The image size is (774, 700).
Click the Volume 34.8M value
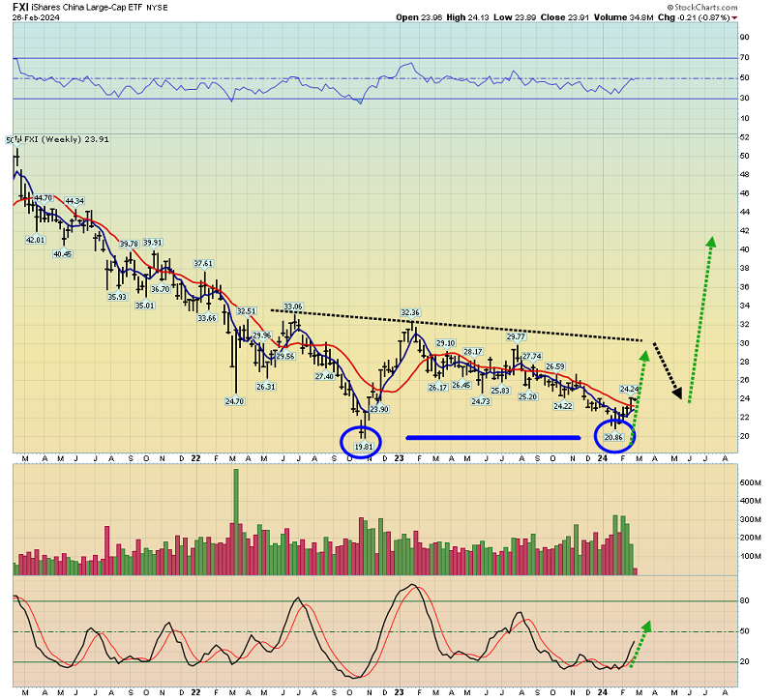pyautogui.click(x=623, y=17)
